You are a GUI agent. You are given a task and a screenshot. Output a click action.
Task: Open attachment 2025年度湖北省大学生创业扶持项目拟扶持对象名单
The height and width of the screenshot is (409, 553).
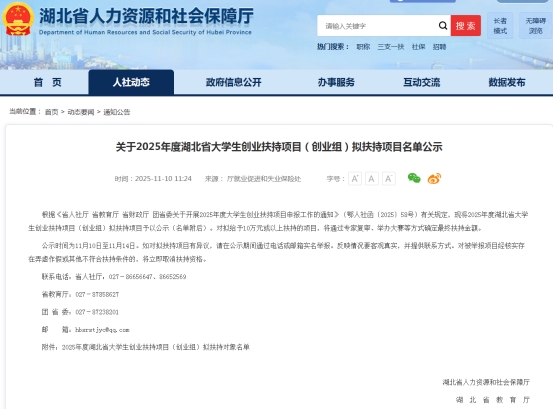(156, 347)
